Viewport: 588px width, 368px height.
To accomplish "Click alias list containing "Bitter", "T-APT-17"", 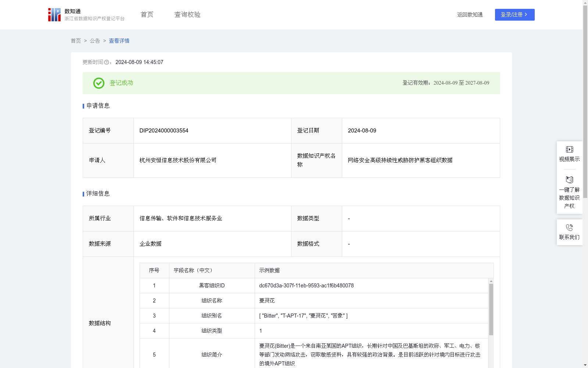I will (x=303, y=316).
